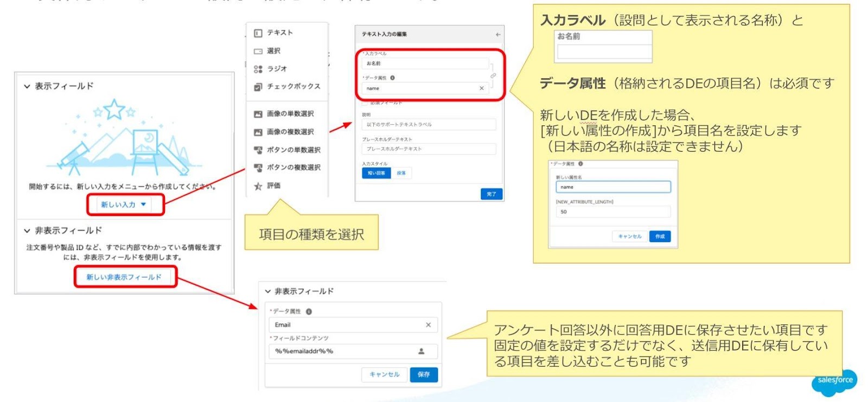Select 段落 input style

pyautogui.click(x=401, y=173)
